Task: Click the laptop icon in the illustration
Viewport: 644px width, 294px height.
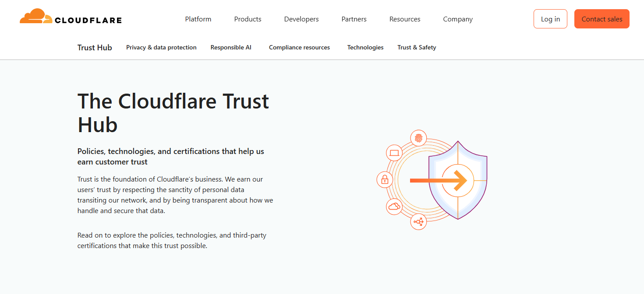Action: point(394,153)
